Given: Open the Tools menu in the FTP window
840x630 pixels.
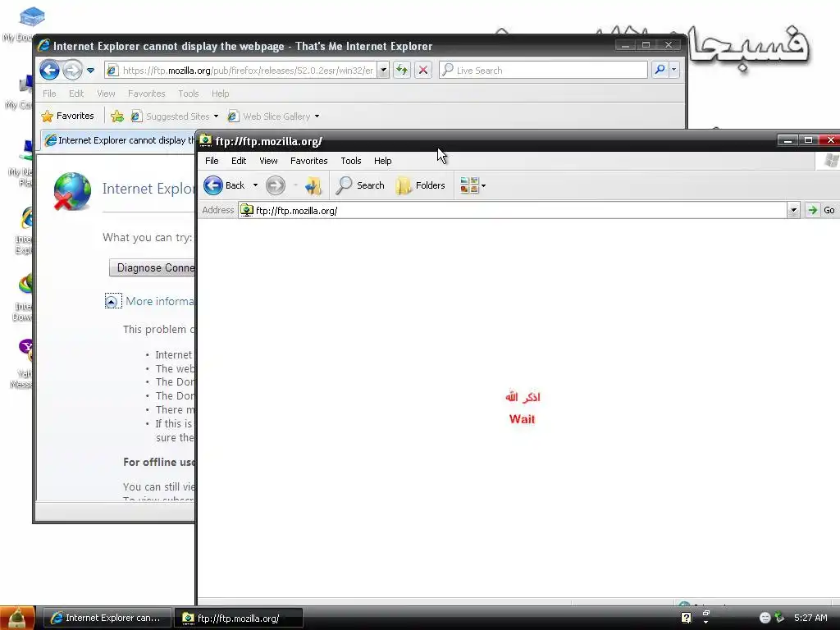Looking at the screenshot, I should tap(351, 161).
